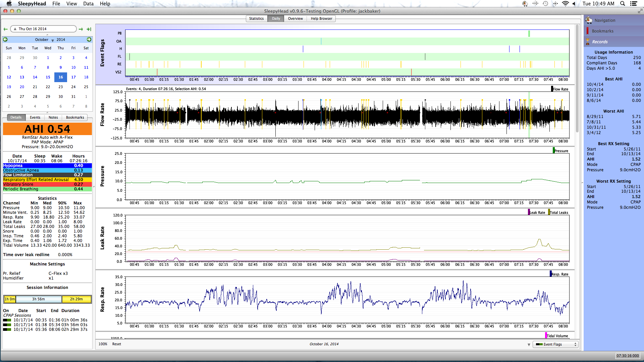Click the menu bar dotted grid status icon
Image resolution: width=644 pixels, height=362 pixels.
pos(535,4)
